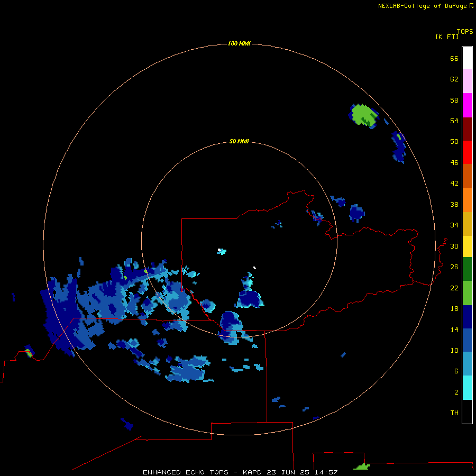476x476 pixels.
Task: Click the 100 NMI range ring label
Action: click(239, 44)
